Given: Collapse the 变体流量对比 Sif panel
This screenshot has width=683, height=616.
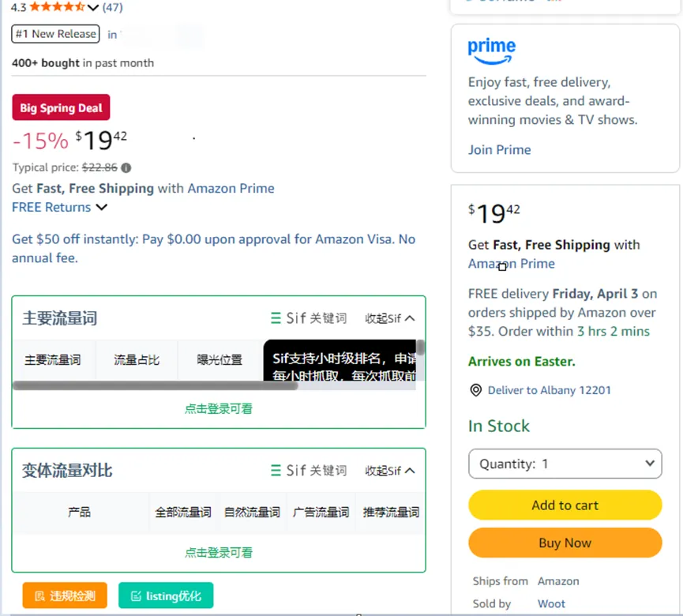Looking at the screenshot, I should click(x=390, y=471).
